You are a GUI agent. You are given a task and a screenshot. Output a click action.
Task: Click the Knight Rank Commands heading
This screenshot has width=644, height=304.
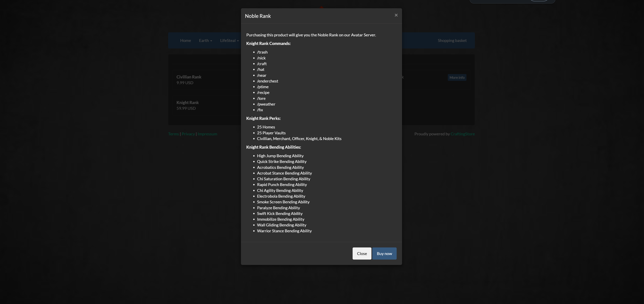[x=268, y=44]
